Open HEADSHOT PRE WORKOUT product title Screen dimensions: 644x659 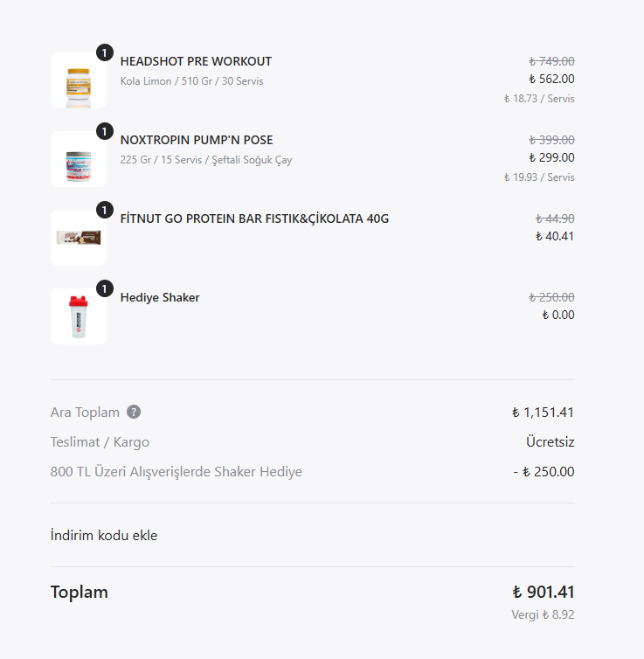(196, 61)
